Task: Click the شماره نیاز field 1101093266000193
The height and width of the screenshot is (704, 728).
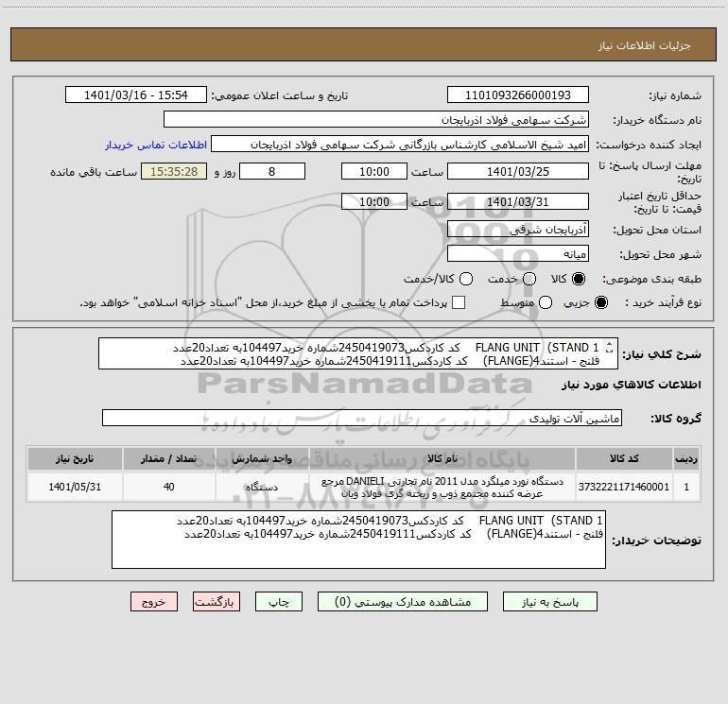Action: pos(518,94)
